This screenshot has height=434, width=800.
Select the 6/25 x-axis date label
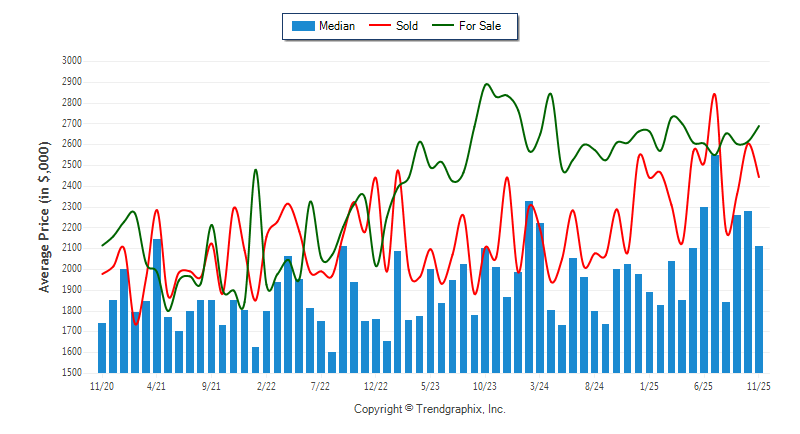click(x=704, y=384)
